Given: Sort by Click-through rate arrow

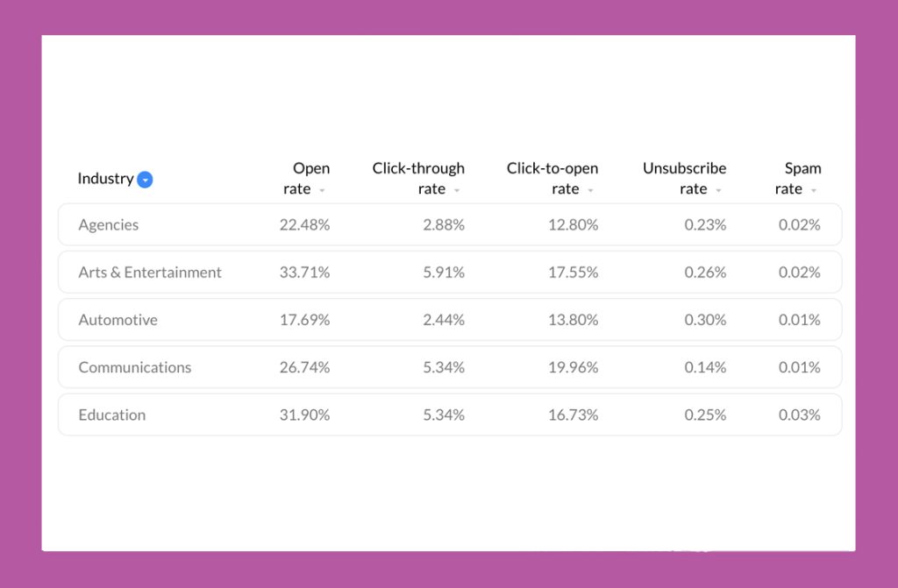Looking at the screenshot, I should [x=457, y=190].
